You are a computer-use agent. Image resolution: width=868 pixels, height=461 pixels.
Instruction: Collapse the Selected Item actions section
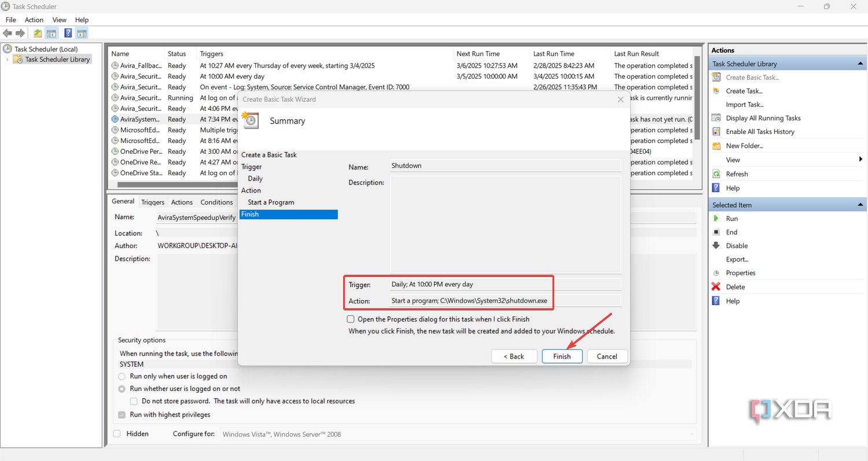pos(860,205)
